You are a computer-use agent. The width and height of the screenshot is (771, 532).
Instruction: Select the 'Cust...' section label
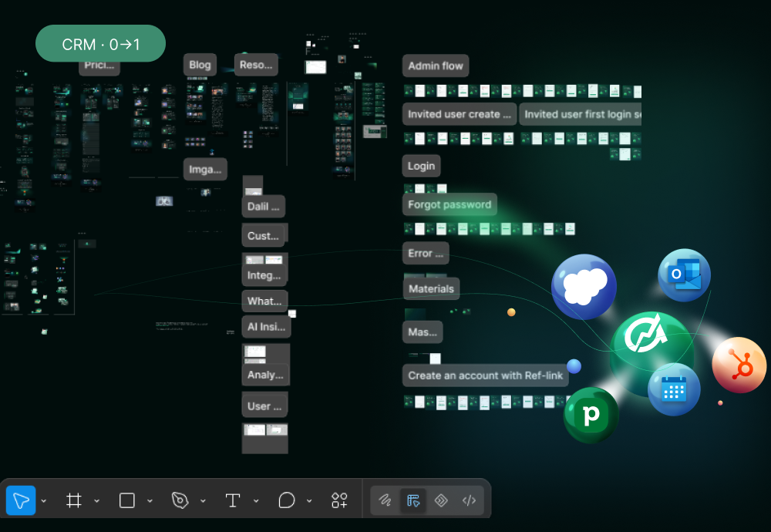point(263,235)
